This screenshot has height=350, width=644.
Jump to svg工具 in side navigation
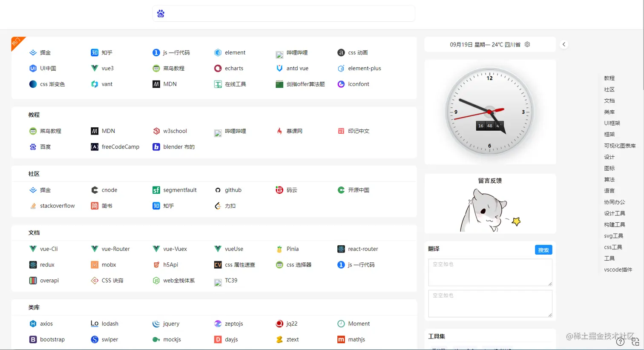613,235
